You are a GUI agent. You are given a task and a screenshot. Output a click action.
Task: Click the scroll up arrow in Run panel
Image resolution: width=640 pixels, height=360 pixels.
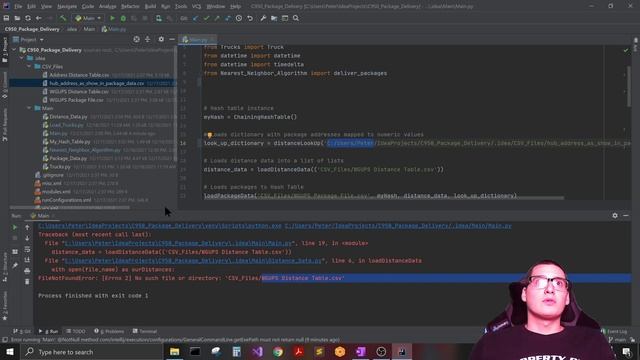pyautogui.click(x=27, y=227)
